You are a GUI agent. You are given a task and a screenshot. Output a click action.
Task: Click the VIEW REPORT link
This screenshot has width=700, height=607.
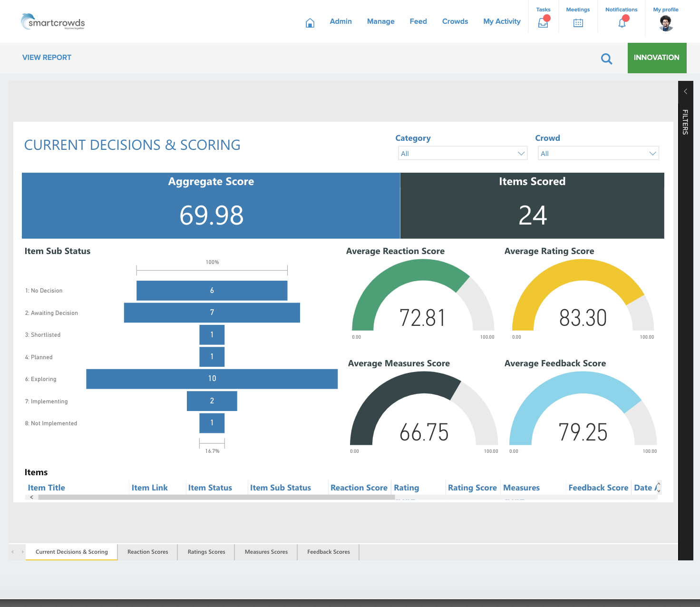[x=47, y=58]
